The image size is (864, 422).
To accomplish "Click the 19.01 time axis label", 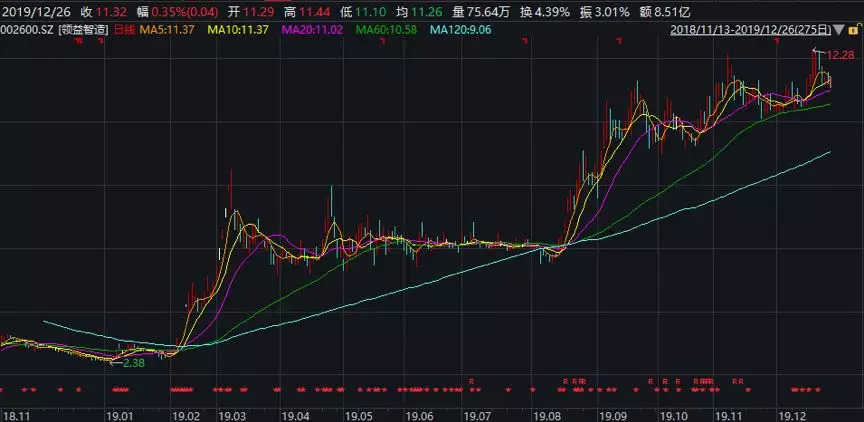I will point(120,414).
